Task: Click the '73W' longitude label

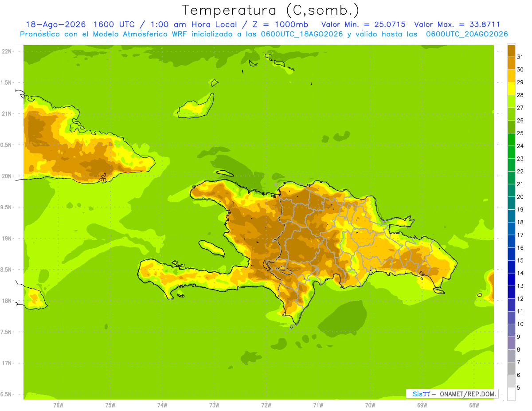Action: tap(214, 405)
